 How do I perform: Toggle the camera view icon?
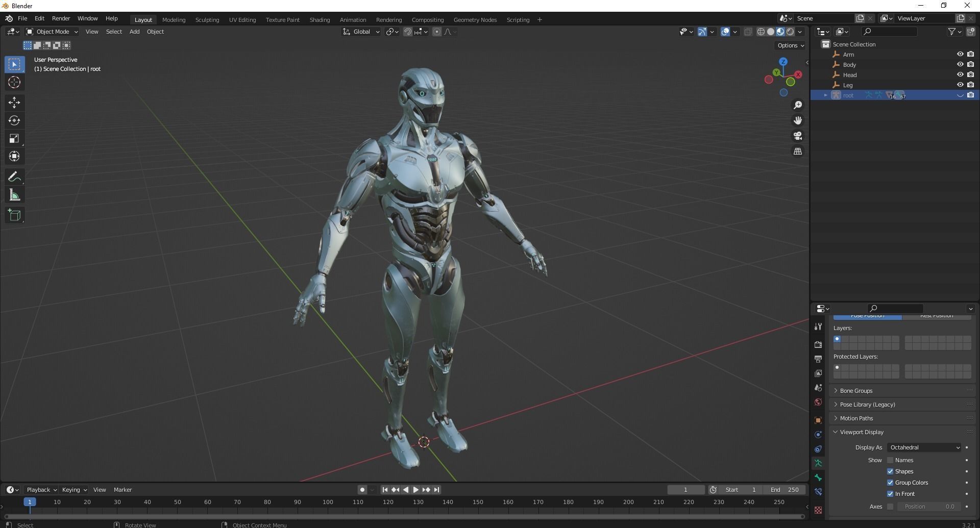[798, 136]
